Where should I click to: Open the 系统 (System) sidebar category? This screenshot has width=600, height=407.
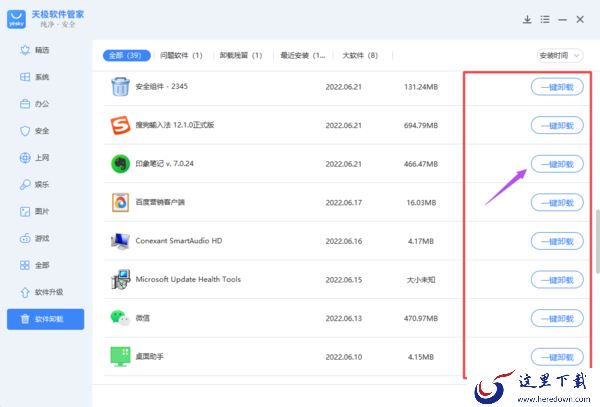(x=34, y=77)
